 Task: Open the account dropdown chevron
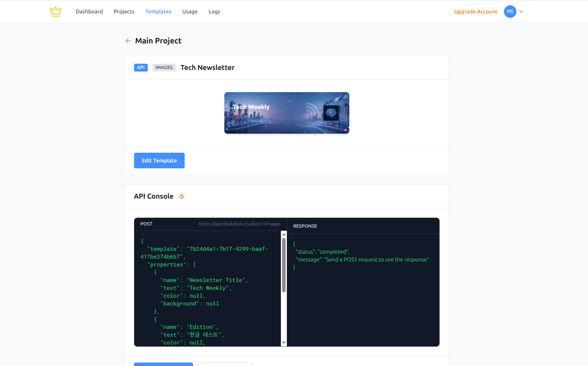521,12
